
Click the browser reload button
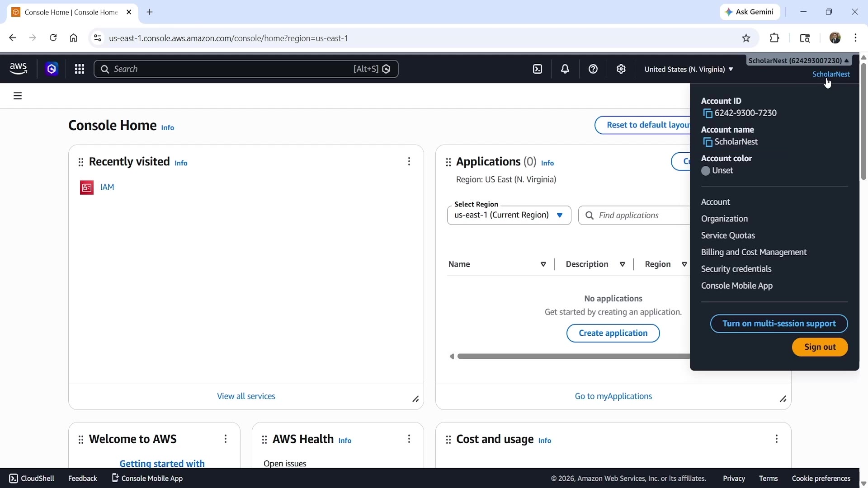(53, 38)
